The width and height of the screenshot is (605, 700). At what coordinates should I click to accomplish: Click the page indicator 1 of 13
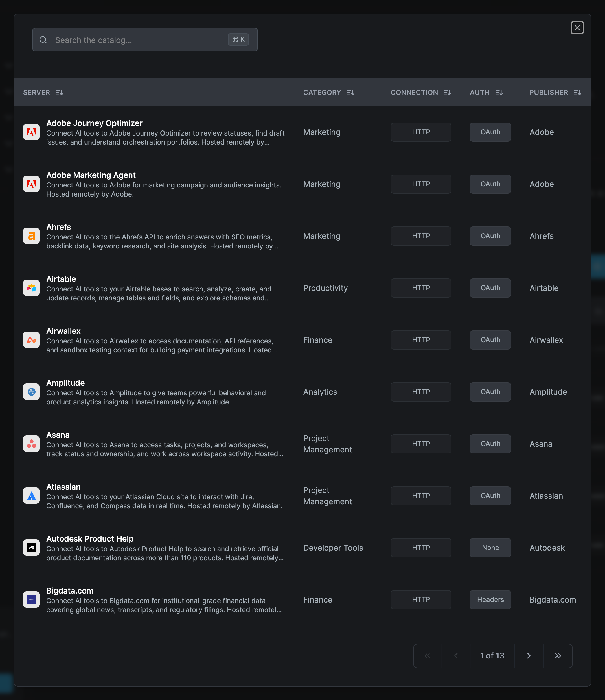[492, 656]
